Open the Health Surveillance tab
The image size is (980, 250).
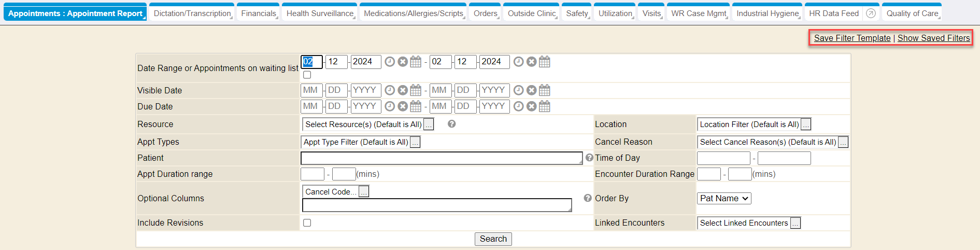point(320,13)
